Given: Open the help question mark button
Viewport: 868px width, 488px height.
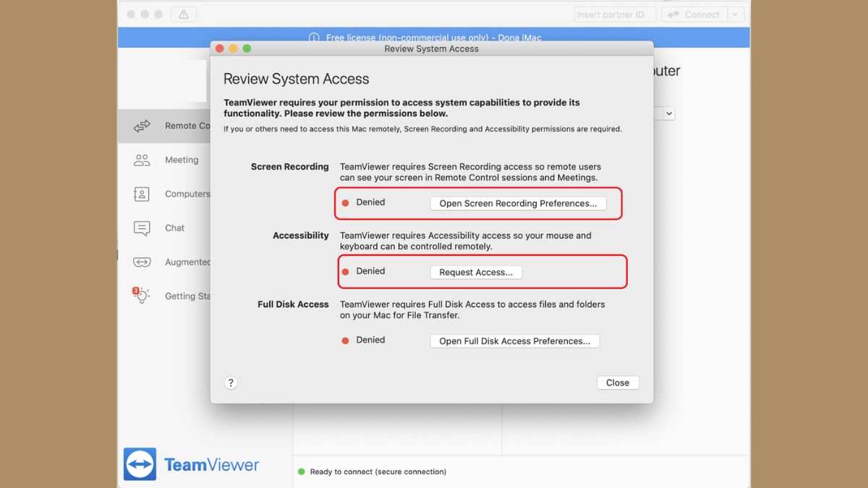Looking at the screenshot, I should coord(231,382).
